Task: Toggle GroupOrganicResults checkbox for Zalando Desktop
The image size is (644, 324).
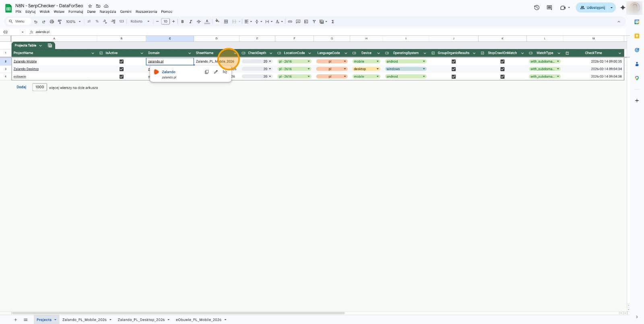Action: click(x=454, y=69)
